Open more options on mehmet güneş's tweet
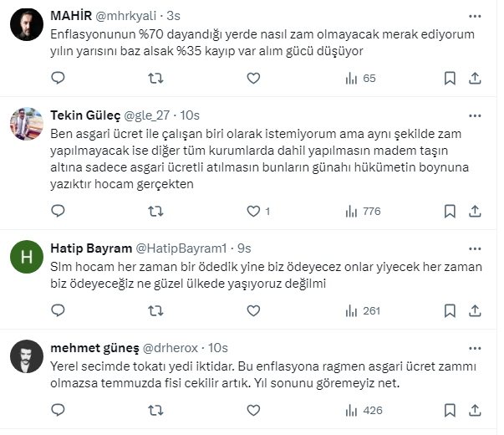 tap(475, 347)
